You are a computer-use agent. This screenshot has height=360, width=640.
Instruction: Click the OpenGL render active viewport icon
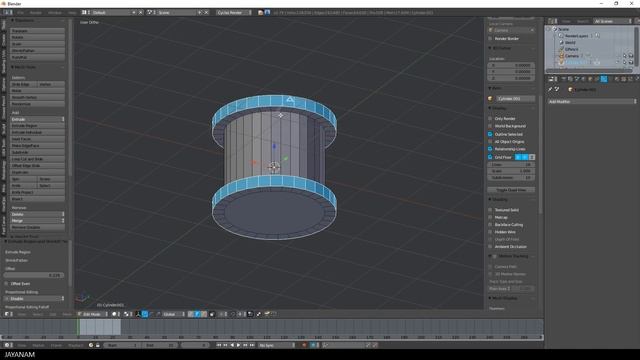267,314
